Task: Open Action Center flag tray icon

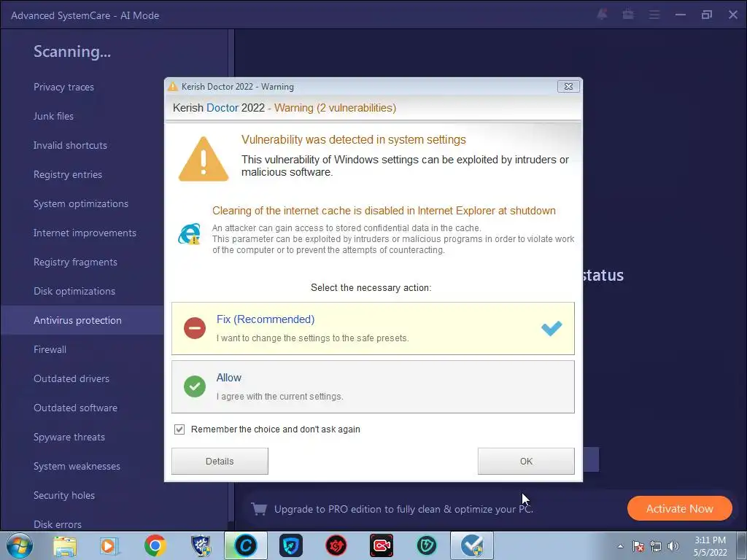Action: click(x=638, y=546)
